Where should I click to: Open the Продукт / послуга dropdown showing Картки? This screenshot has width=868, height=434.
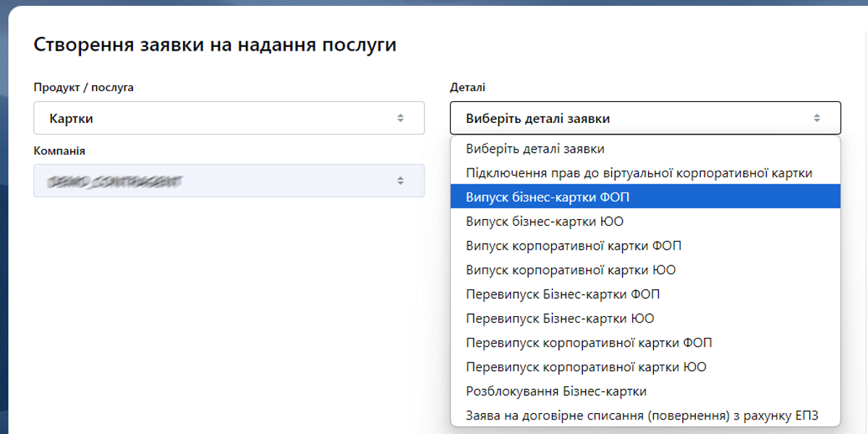(x=229, y=118)
